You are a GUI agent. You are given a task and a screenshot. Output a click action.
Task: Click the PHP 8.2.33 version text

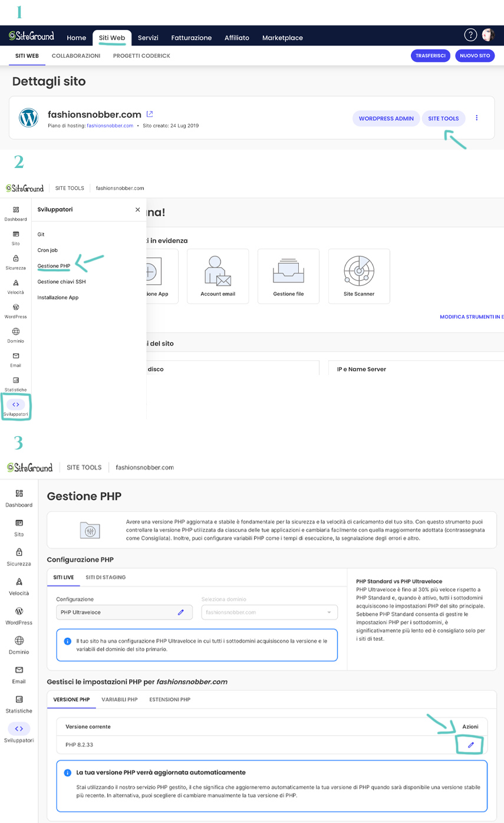click(79, 745)
